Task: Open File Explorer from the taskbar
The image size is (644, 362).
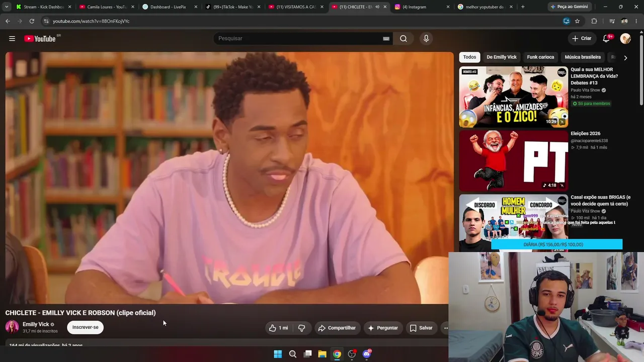Action: [x=322, y=354]
